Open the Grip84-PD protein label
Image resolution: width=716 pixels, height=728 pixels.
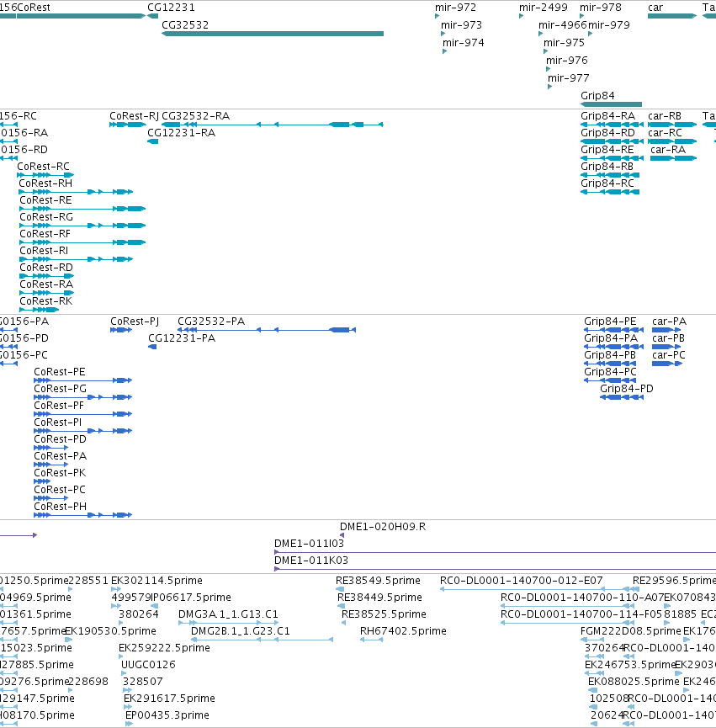[x=627, y=389]
